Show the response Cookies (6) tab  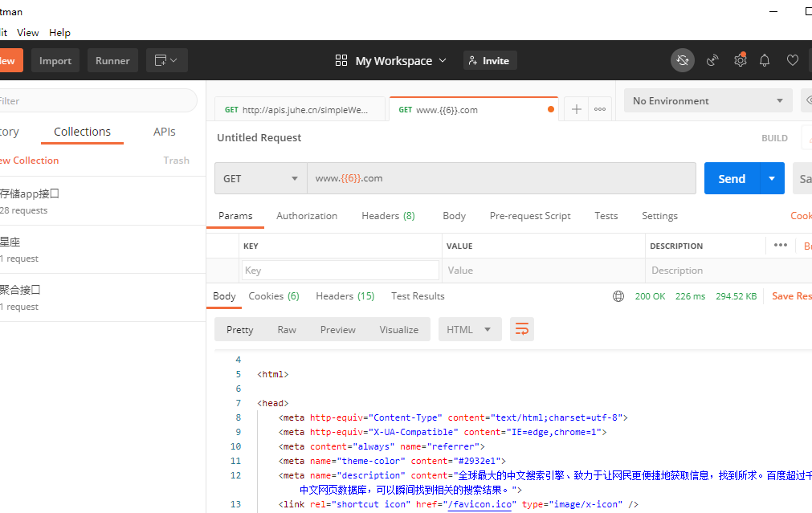coord(274,296)
